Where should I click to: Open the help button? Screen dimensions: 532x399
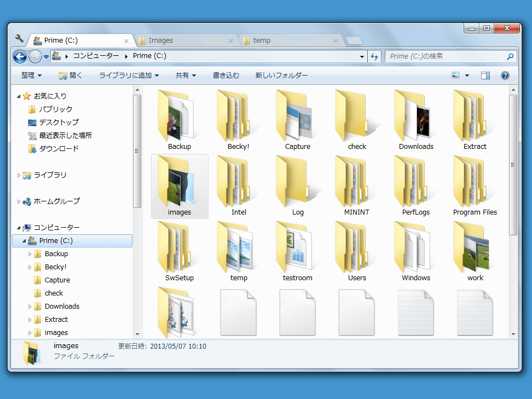click(x=505, y=76)
